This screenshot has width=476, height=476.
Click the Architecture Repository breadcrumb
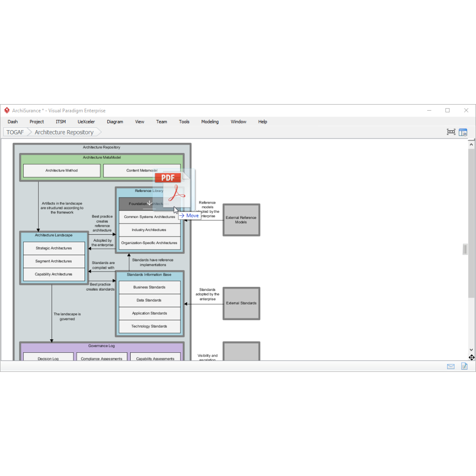(x=64, y=132)
